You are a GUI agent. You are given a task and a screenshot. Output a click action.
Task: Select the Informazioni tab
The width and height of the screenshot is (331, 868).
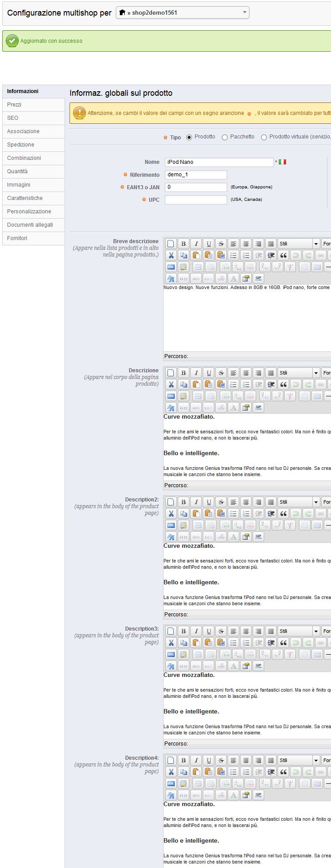[x=33, y=91]
